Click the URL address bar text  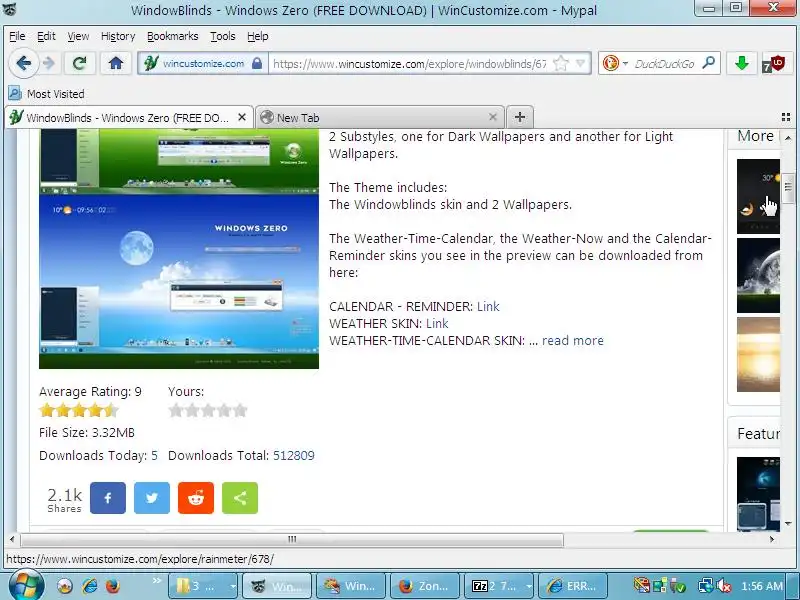(410, 64)
